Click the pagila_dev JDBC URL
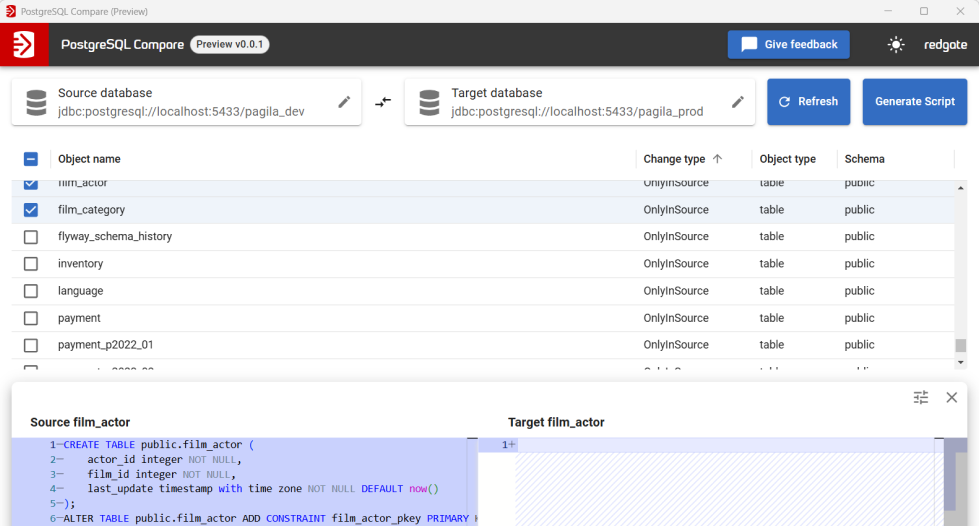This screenshot has width=979, height=526. click(x=181, y=112)
